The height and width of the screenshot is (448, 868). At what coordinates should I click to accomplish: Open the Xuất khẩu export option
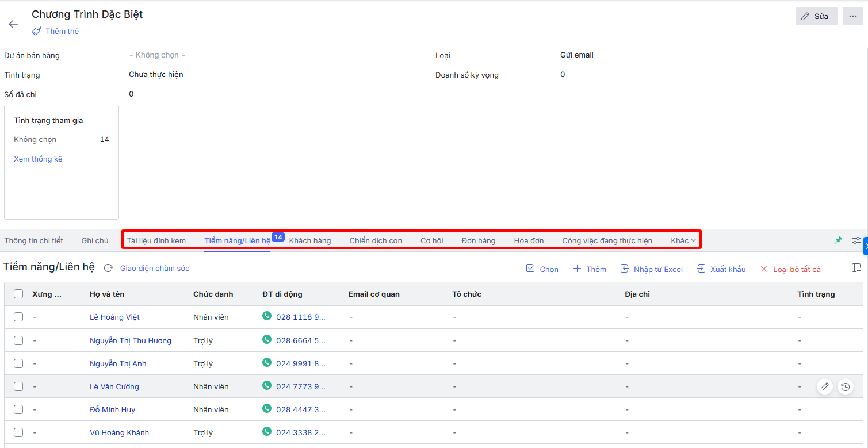tap(721, 269)
